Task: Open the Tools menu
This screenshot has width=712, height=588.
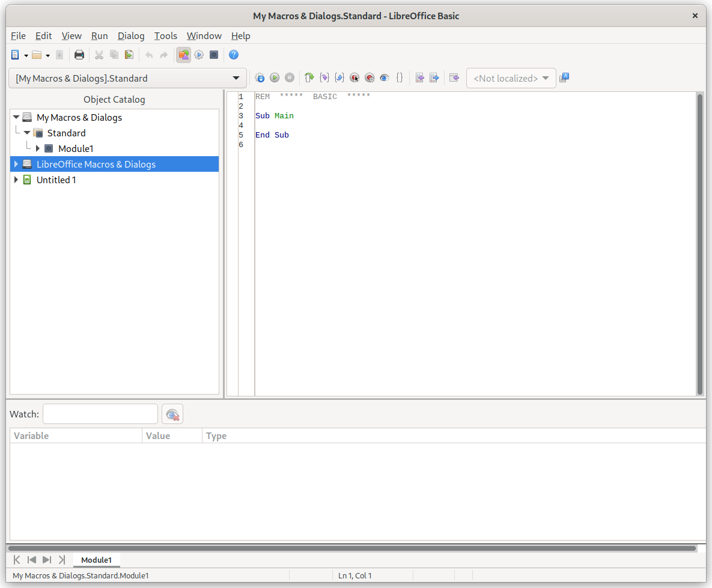Action: (166, 36)
